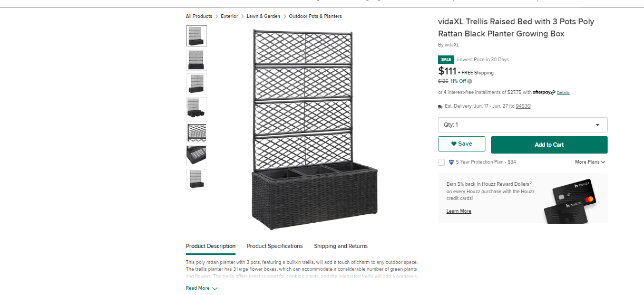Click the Add to Cart button
Viewport: 644px width, 295px height.
pyautogui.click(x=549, y=145)
